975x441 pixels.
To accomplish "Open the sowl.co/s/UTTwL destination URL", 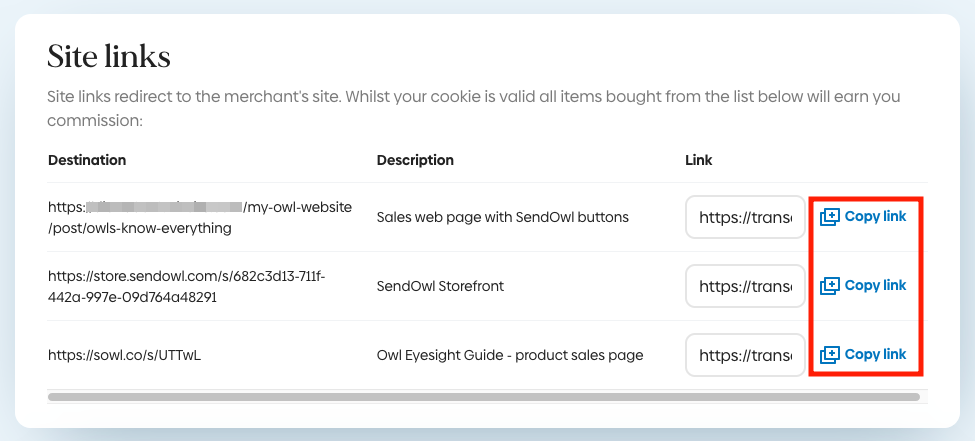I will coord(124,355).
